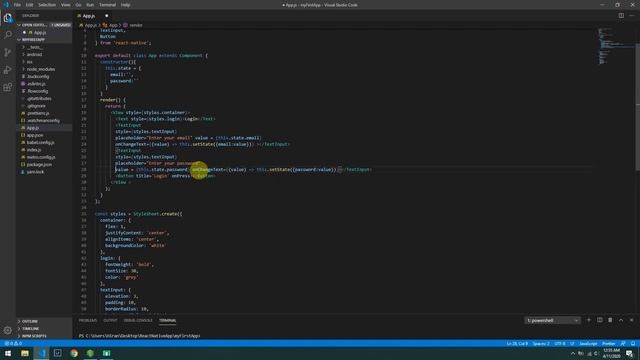This screenshot has height=360, width=640.
Task: Add a new terminal with plus icon
Action: (589, 320)
